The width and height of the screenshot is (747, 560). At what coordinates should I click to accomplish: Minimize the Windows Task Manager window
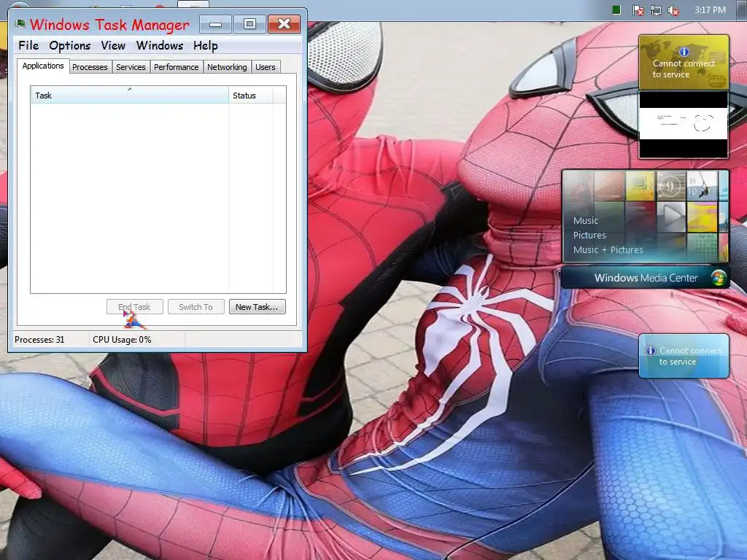tap(215, 24)
